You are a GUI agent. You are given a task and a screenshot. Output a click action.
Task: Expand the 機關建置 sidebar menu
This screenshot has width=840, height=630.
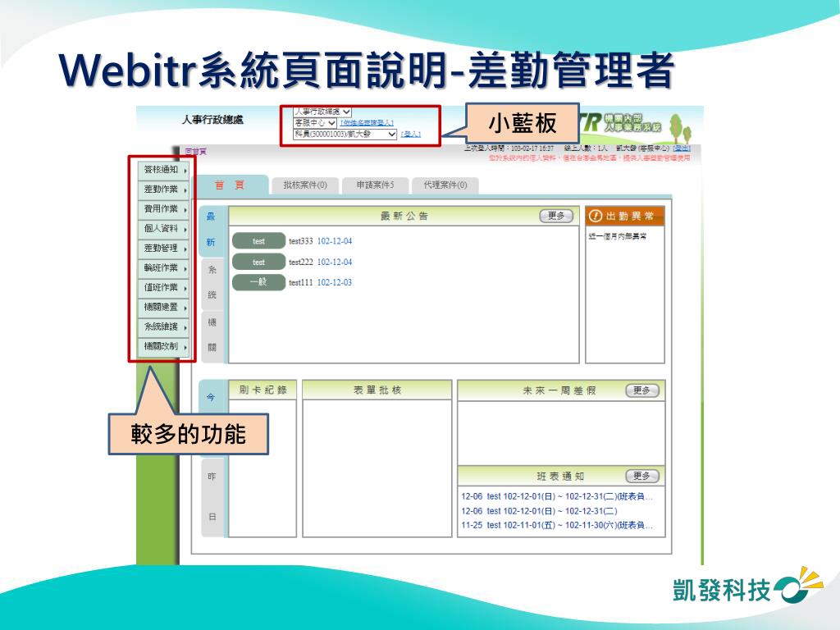click(163, 307)
